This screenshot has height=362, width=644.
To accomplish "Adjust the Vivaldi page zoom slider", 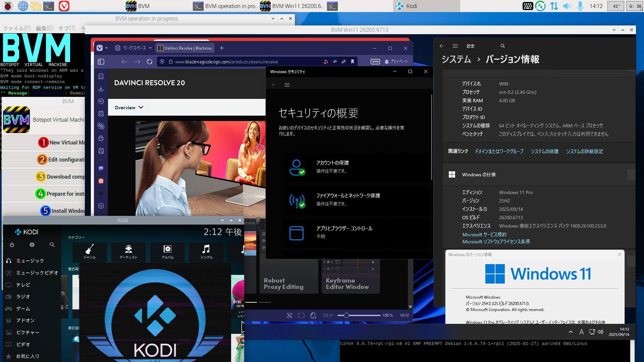I will click(346, 315).
